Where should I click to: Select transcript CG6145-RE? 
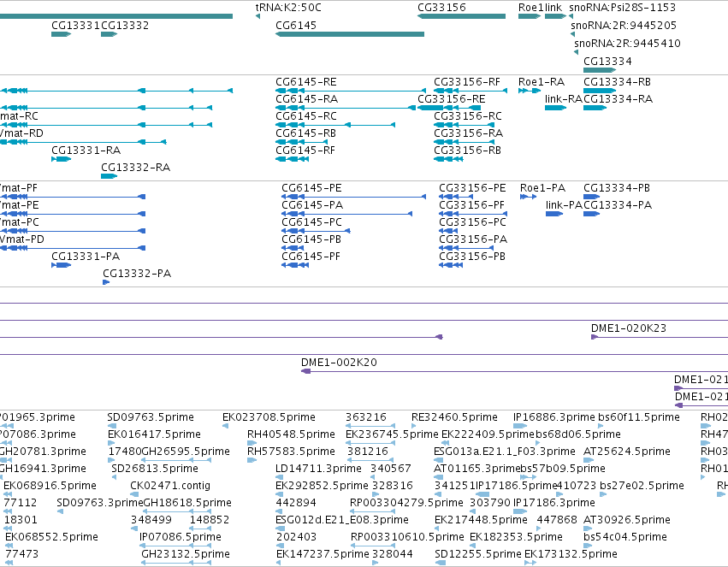(306, 82)
